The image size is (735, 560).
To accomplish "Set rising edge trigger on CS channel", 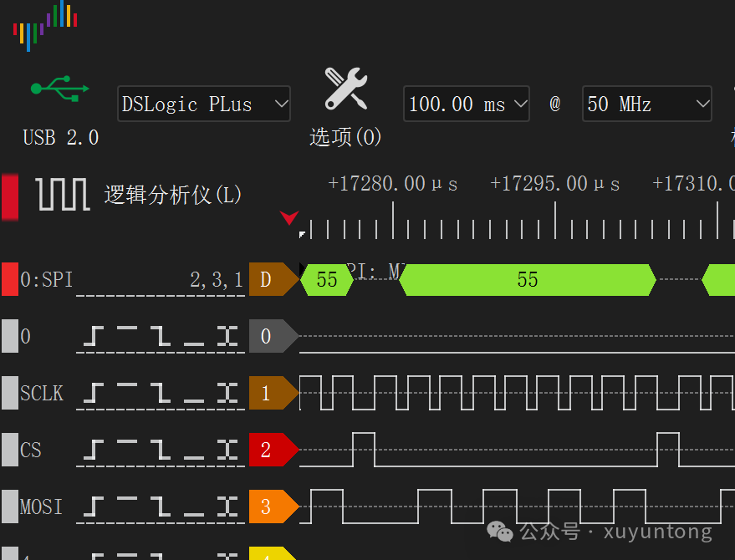I will pos(94,450).
